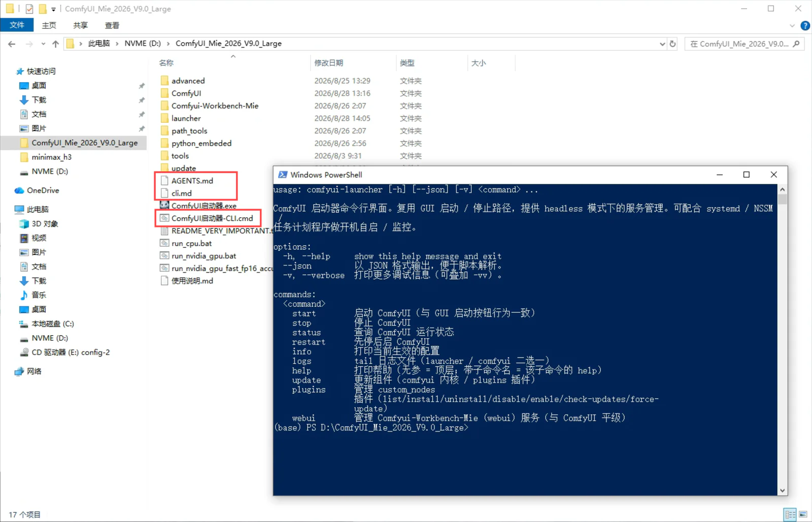Switch to the 主页 ribbon tab

click(49, 25)
